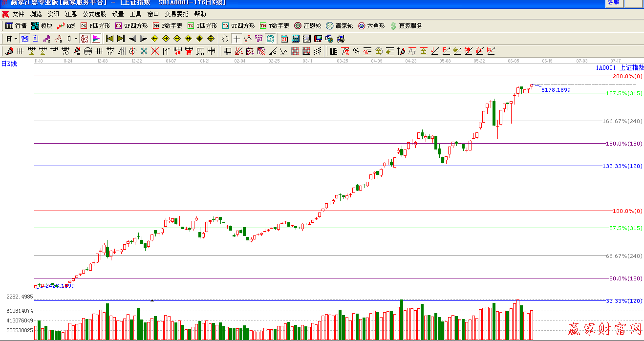Open the calculator icon in toolbar

(296, 39)
